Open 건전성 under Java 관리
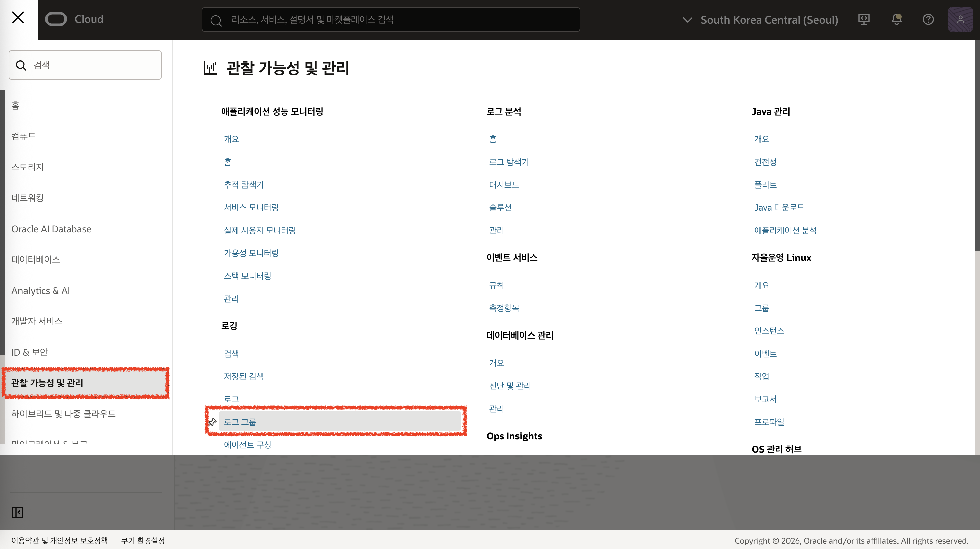Viewport: 980px width, 549px height. pyautogui.click(x=765, y=162)
